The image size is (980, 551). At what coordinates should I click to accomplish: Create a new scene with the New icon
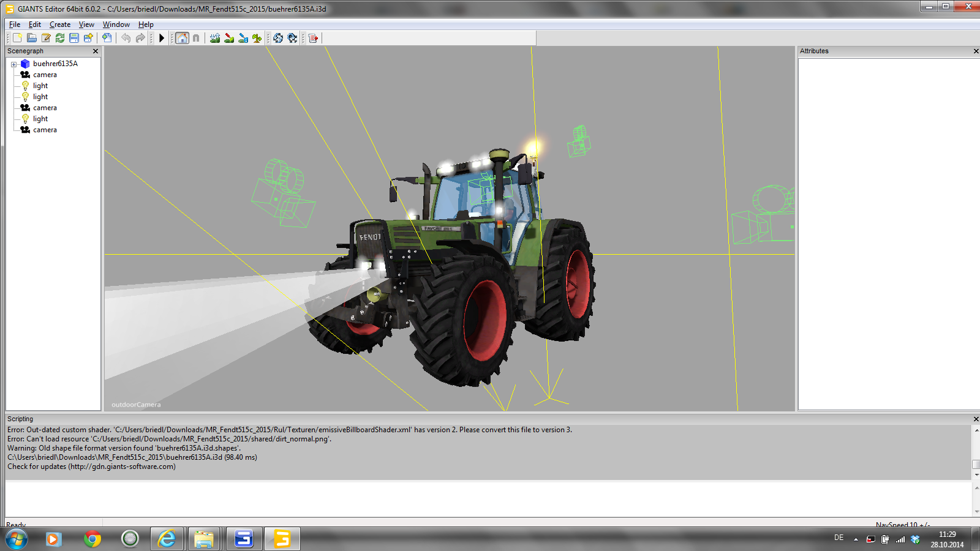[17, 38]
